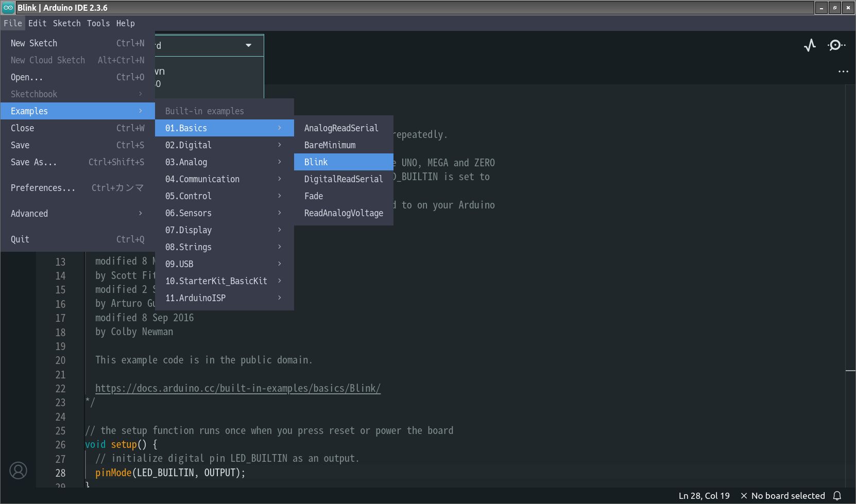The width and height of the screenshot is (856, 504).
Task: Click the user account profile icon
Action: 19,471
